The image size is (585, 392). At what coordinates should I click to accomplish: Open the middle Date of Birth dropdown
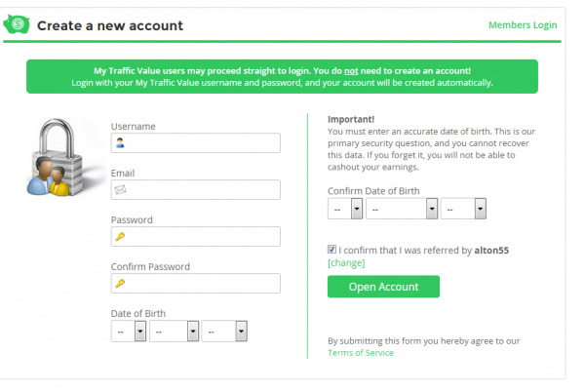175,332
